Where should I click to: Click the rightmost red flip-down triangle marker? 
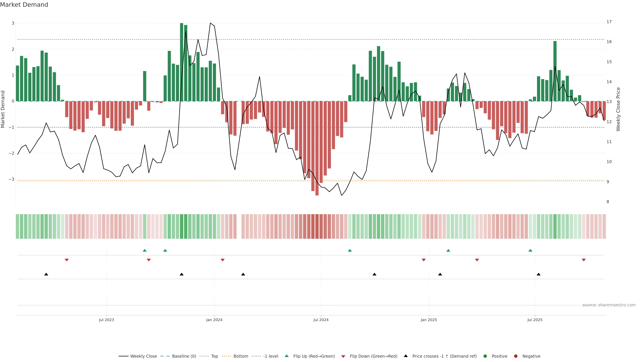[x=584, y=260]
